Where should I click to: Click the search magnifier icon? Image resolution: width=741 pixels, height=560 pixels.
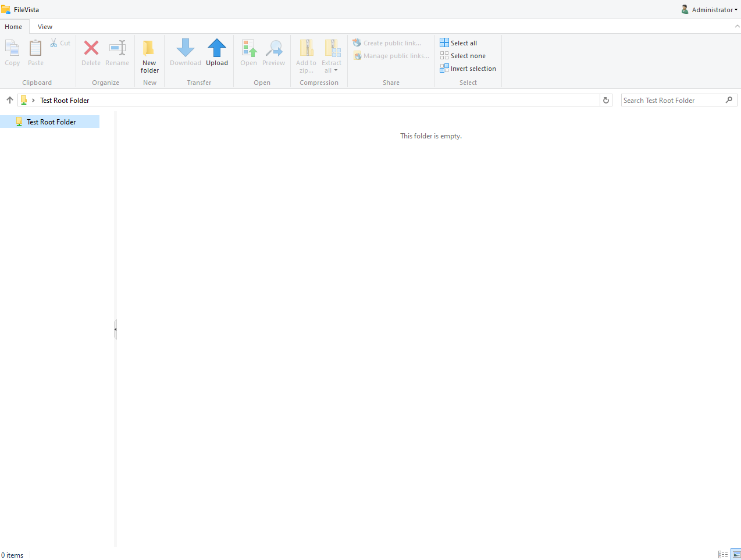pyautogui.click(x=729, y=100)
